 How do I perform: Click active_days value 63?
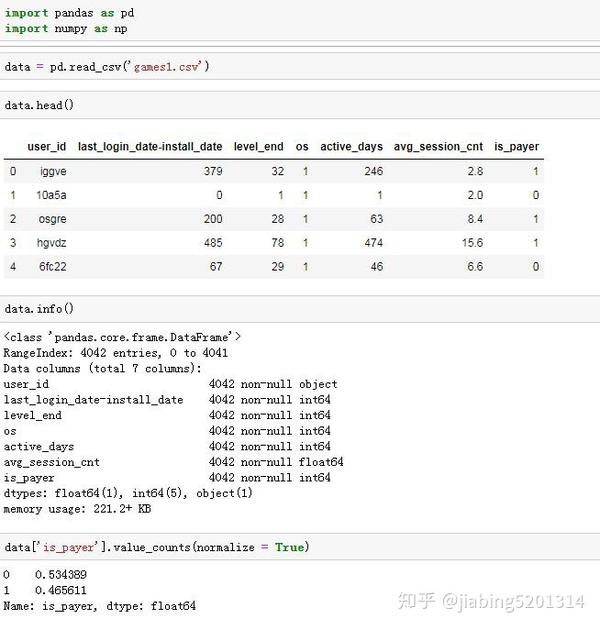pyautogui.click(x=377, y=219)
